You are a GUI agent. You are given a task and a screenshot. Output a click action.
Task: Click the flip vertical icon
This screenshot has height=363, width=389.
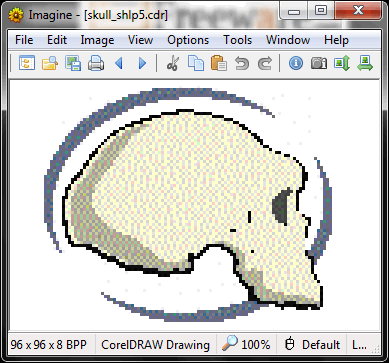(342, 63)
